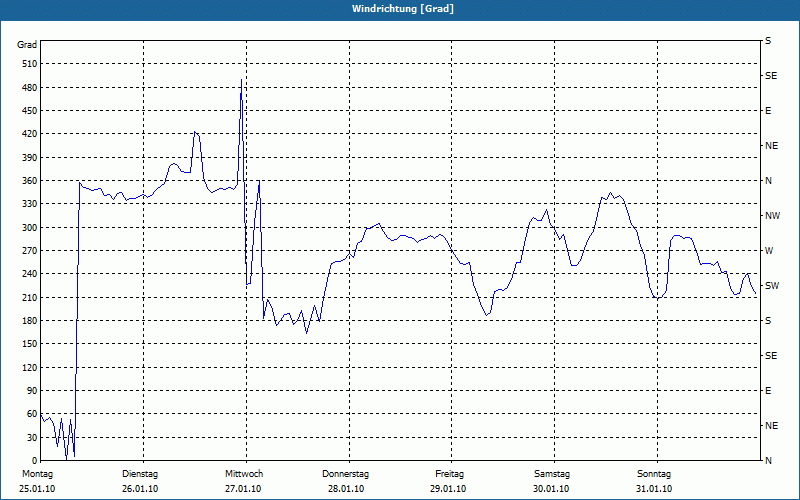The width and height of the screenshot is (800, 500).
Task: Select the 420 axis value
Action: click(x=30, y=134)
